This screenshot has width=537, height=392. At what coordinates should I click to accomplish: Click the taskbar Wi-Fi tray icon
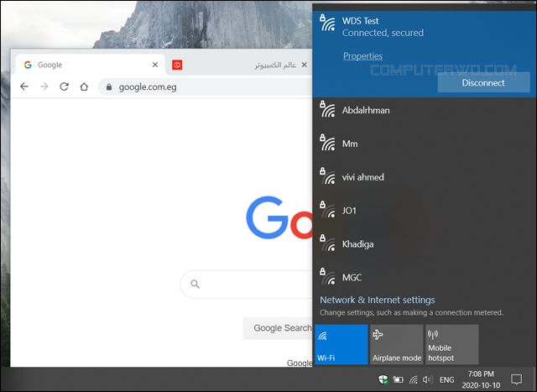pyautogui.click(x=414, y=379)
